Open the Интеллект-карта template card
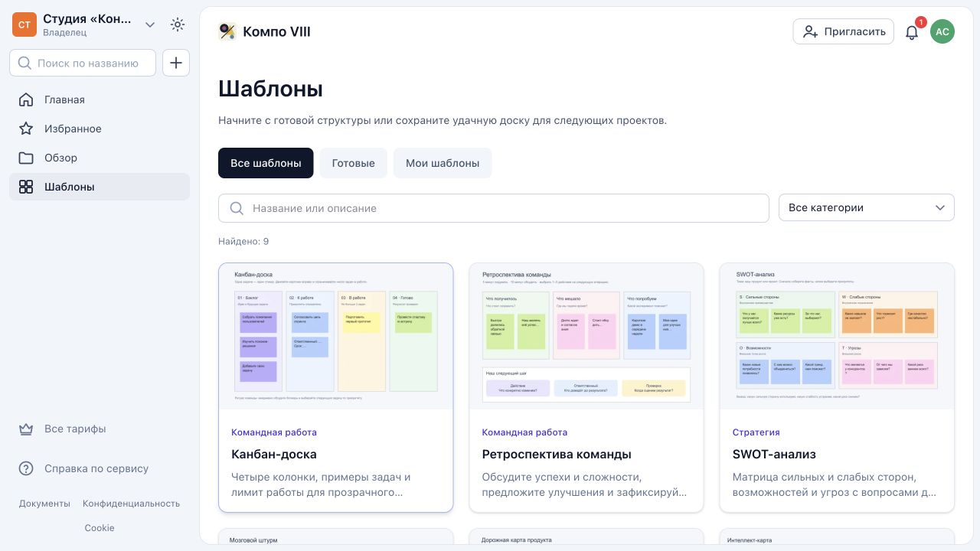The height and width of the screenshot is (551, 980). click(837, 536)
